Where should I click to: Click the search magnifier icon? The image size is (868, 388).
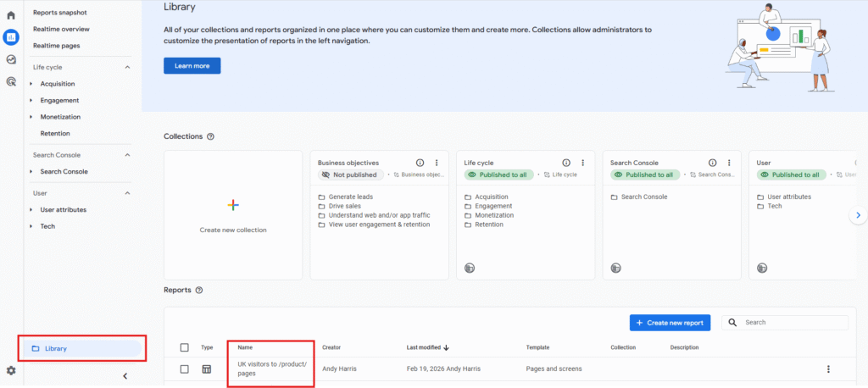[x=732, y=322]
